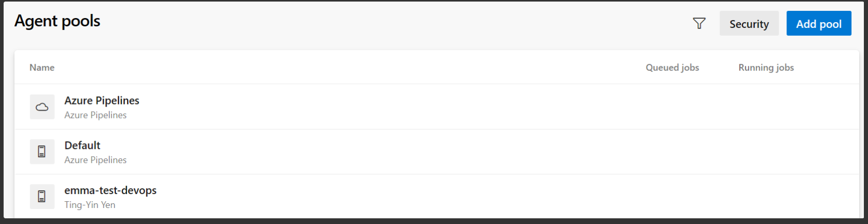Open the Azure Pipelines pool name in bold
Screen dimensions: 868x224
click(102, 100)
